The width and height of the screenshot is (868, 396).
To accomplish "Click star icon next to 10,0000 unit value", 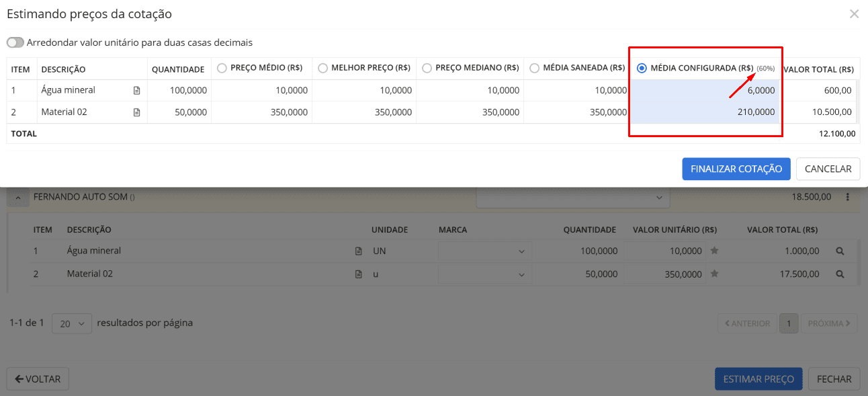I will tap(715, 251).
